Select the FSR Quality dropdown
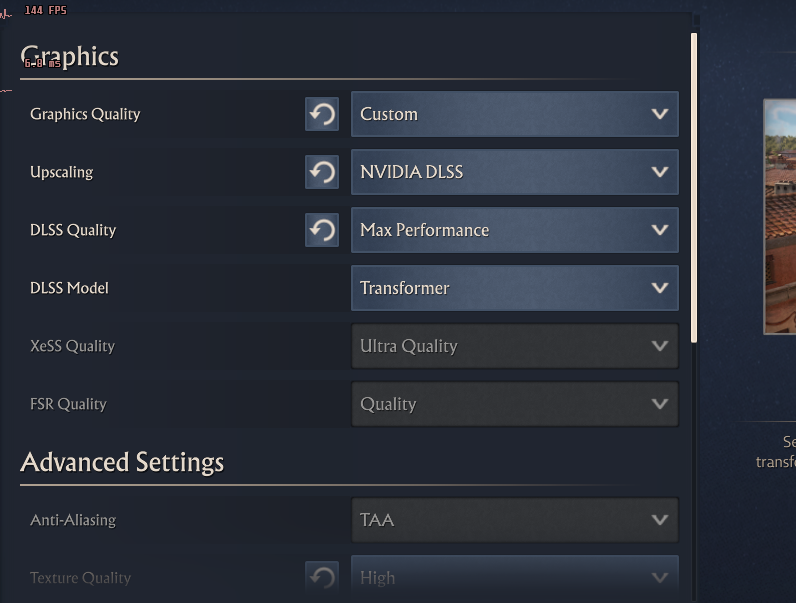 click(x=514, y=404)
